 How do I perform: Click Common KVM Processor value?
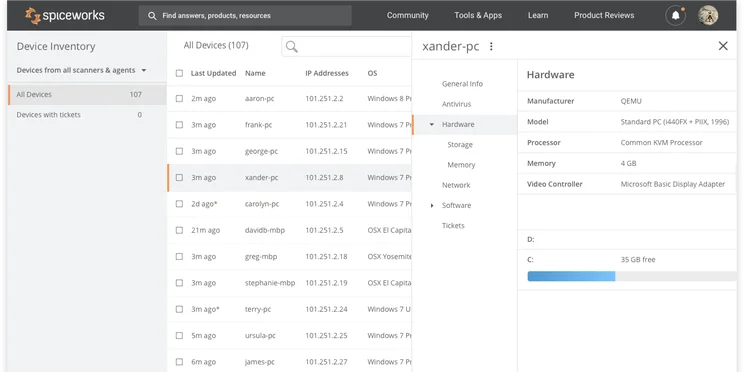[x=661, y=142]
